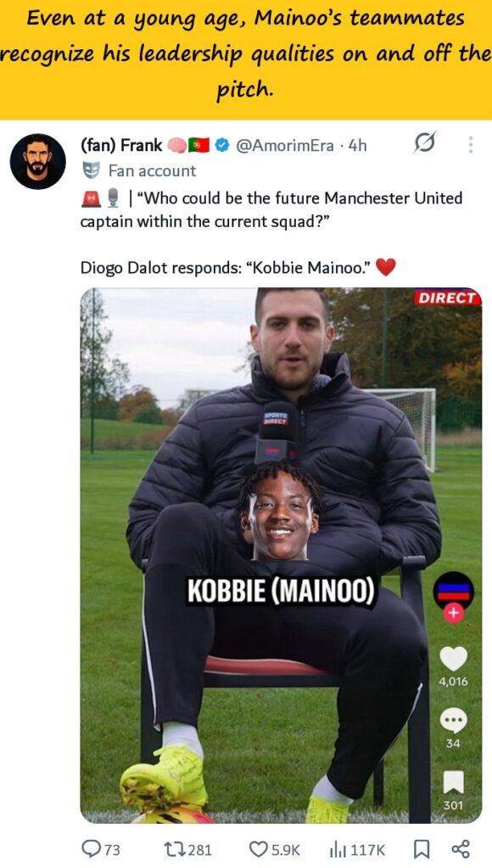Open the embedded Diogo Dalot video
The width and height of the screenshot is (492, 868).
coord(281,555)
